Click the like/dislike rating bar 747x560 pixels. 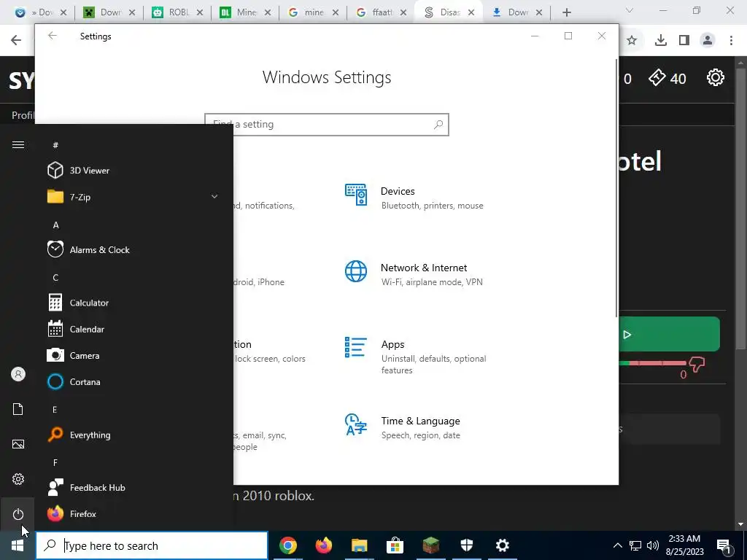tap(652, 363)
